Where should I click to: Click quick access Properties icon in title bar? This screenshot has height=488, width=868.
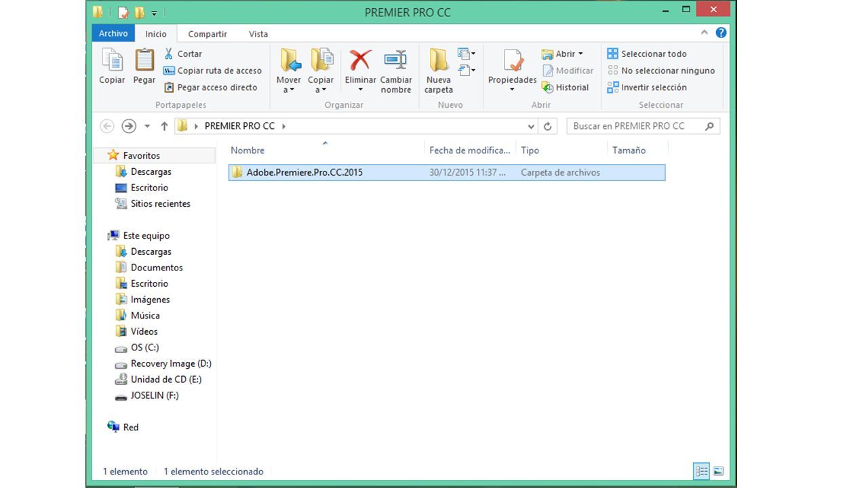(123, 12)
